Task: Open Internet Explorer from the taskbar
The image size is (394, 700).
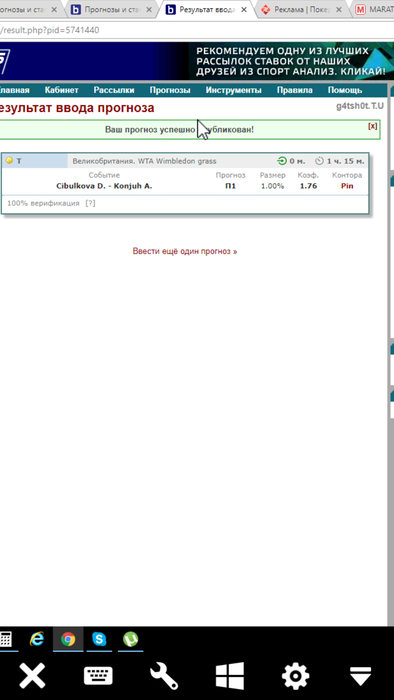Action: 37,639
